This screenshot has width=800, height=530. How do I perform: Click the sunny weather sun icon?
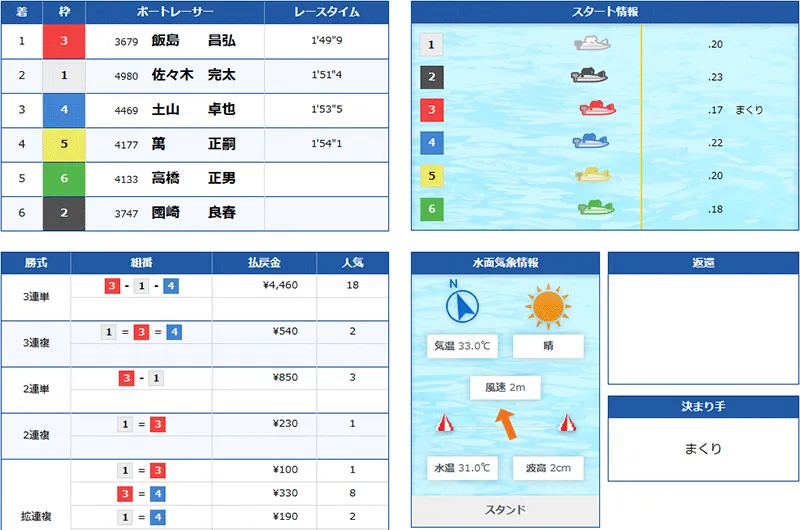pyautogui.click(x=548, y=307)
